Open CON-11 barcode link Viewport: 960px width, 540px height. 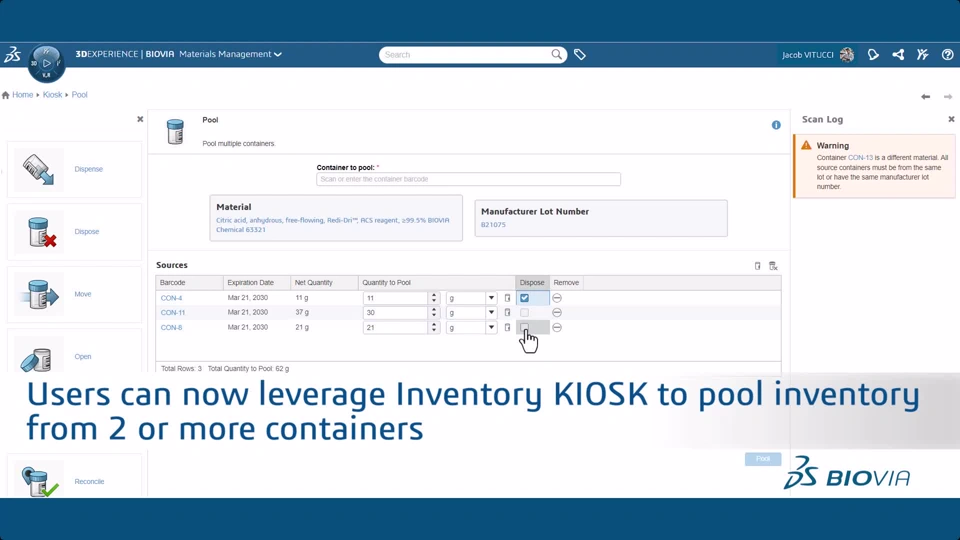[173, 313]
